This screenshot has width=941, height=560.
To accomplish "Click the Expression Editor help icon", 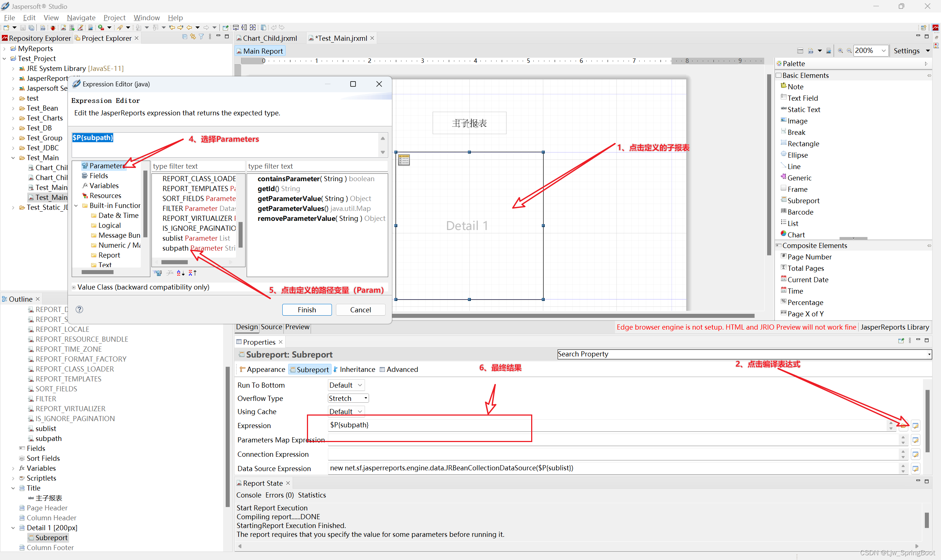I will coord(79,309).
